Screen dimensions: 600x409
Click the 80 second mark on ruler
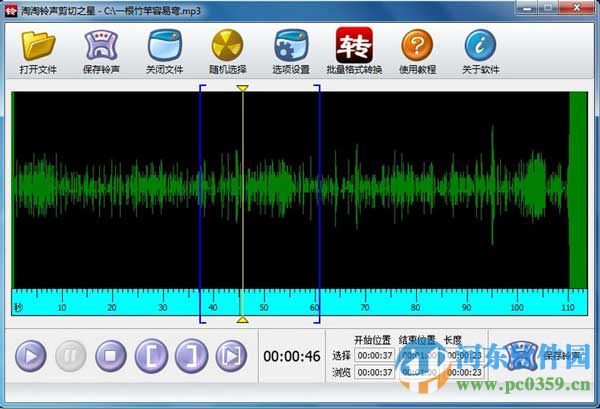point(416,307)
